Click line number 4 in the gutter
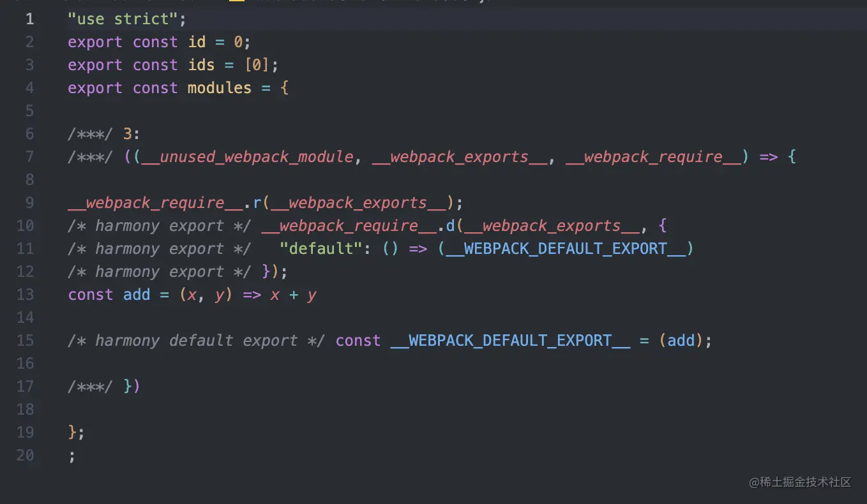The height and width of the screenshot is (504, 867). [x=29, y=88]
